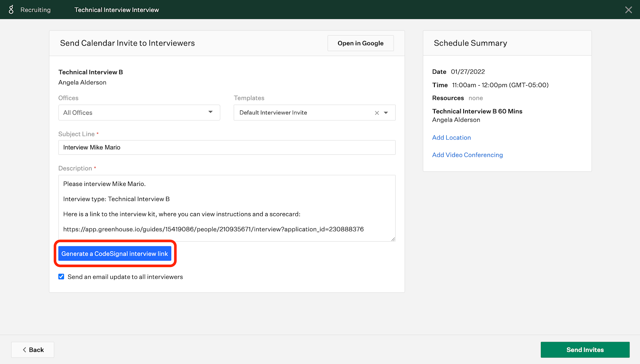Click the Add Location link

tap(452, 138)
